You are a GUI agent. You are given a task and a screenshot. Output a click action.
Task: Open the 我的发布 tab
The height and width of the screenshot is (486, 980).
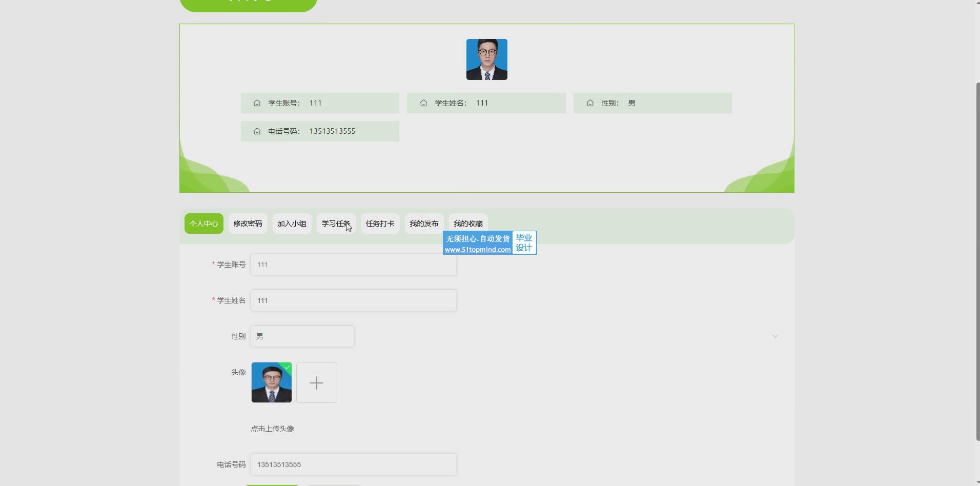[x=424, y=224]
